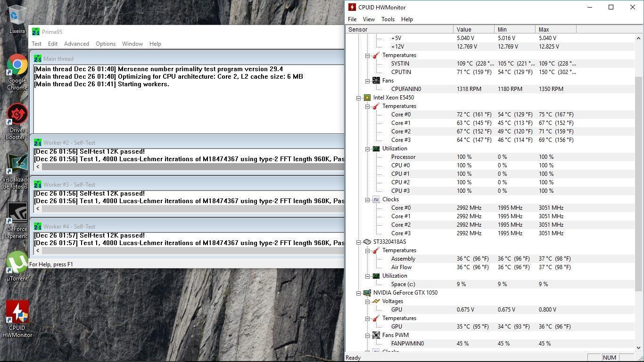Select the CPUFANIN0 fan speed row
Image resolution: width=644 pixels, height=362 pixels.
coord(490,89)
